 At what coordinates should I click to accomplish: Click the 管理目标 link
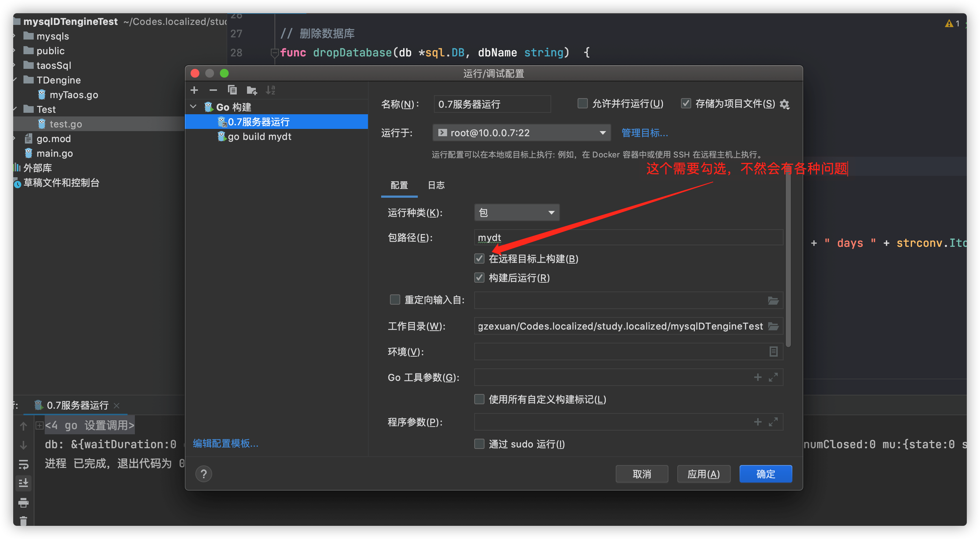tap(644, 133)
